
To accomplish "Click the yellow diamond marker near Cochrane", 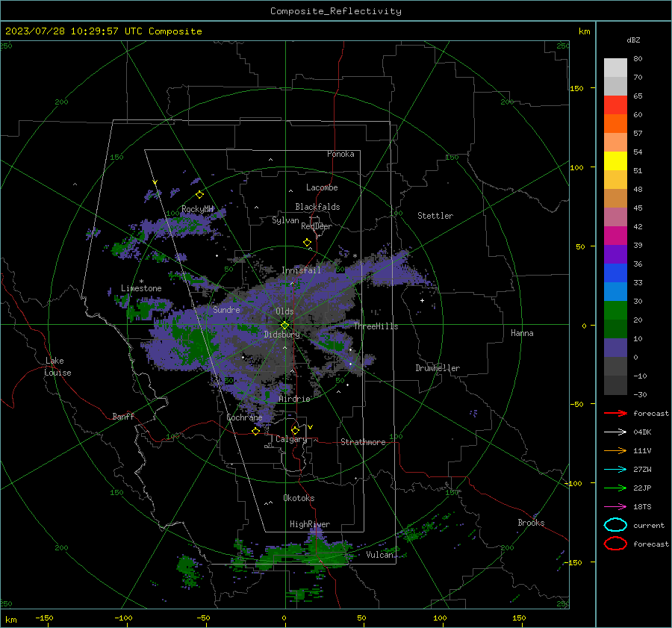I will coord(256,431).
